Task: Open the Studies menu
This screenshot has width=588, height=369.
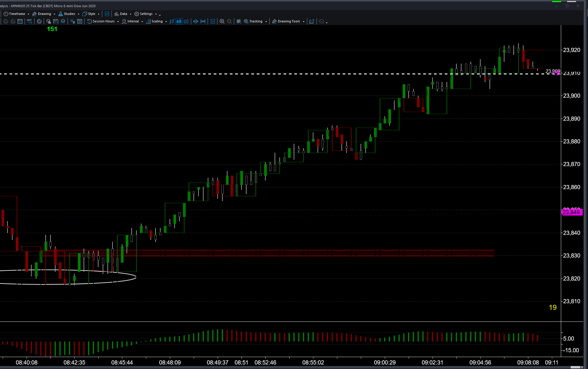Action: 69,14
